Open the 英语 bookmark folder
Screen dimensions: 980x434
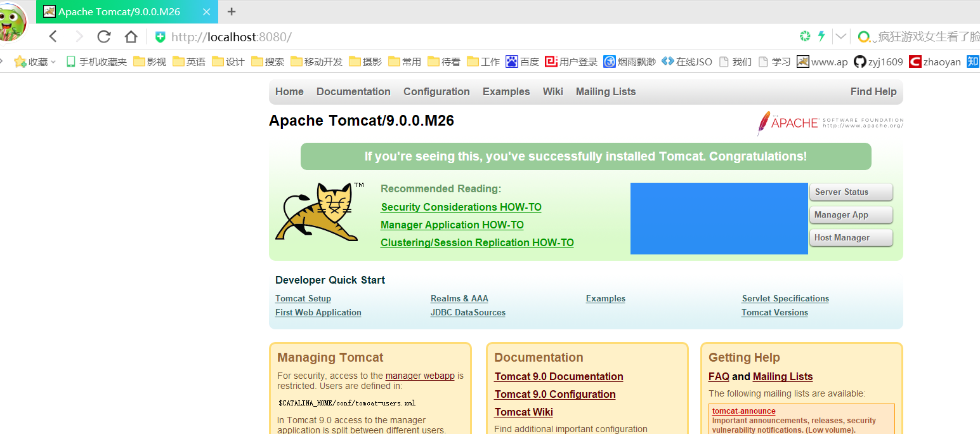[x=189, y=62]
